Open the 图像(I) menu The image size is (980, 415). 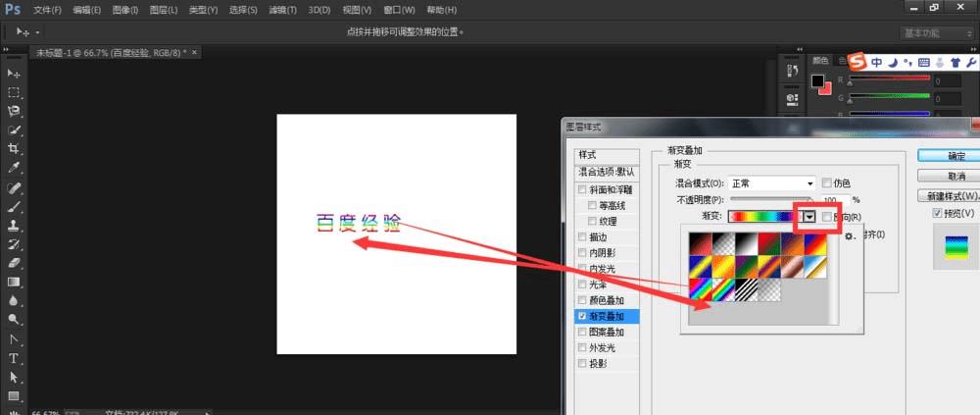pos(125,10)
